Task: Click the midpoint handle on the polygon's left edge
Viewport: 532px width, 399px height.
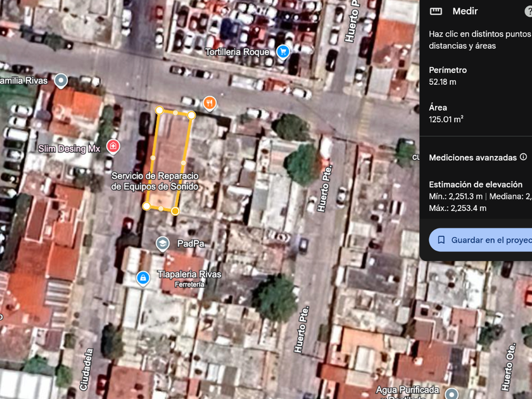Action: click(153, 158)
